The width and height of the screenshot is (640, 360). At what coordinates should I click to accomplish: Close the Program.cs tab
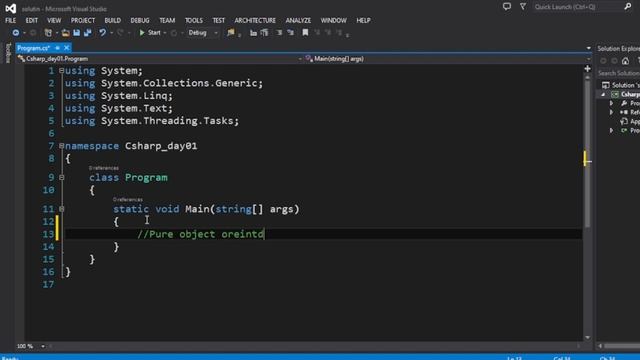(x=67, y=48)
